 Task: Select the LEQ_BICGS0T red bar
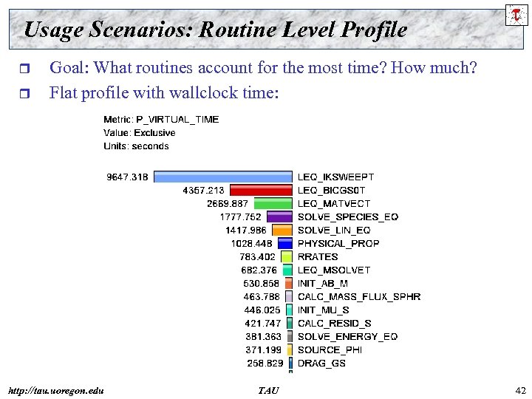pyautogui.click(x=261, y=190)
